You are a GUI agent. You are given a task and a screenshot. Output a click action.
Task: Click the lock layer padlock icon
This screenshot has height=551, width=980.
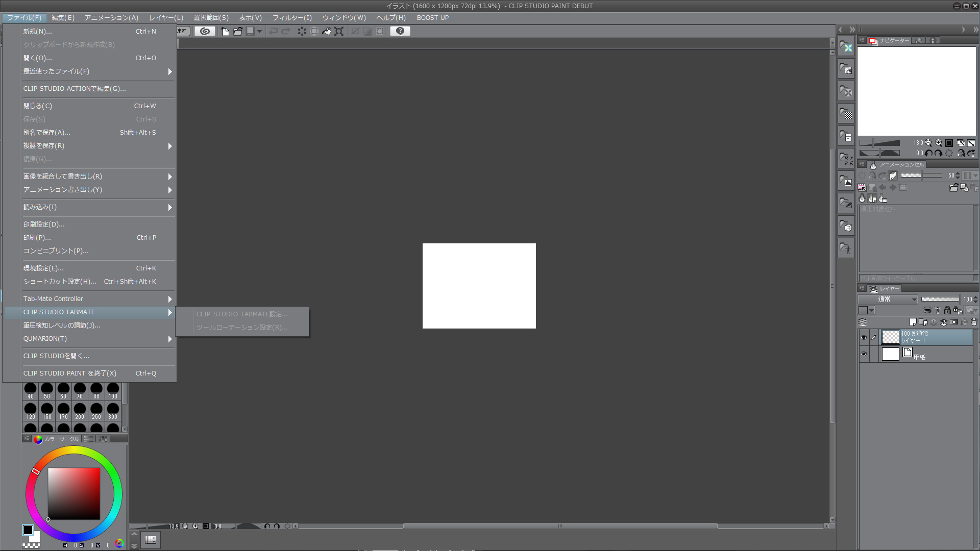tap(947, 310)
